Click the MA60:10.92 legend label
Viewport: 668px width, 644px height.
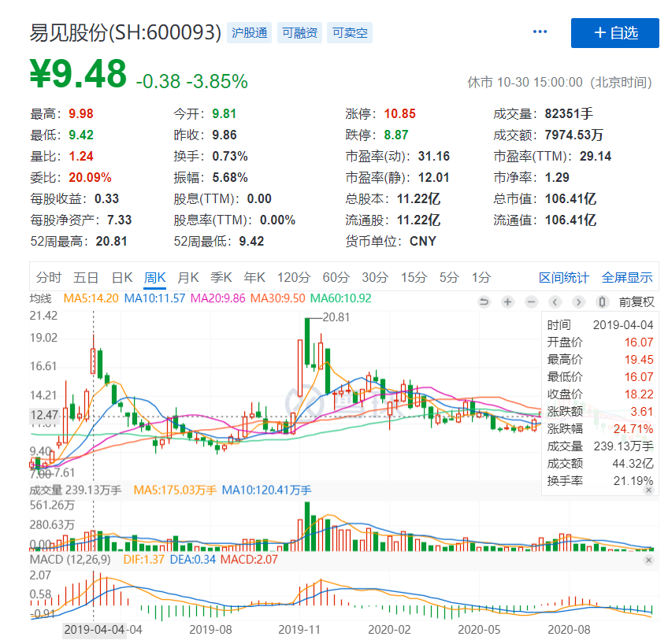(x=341, y=298)
